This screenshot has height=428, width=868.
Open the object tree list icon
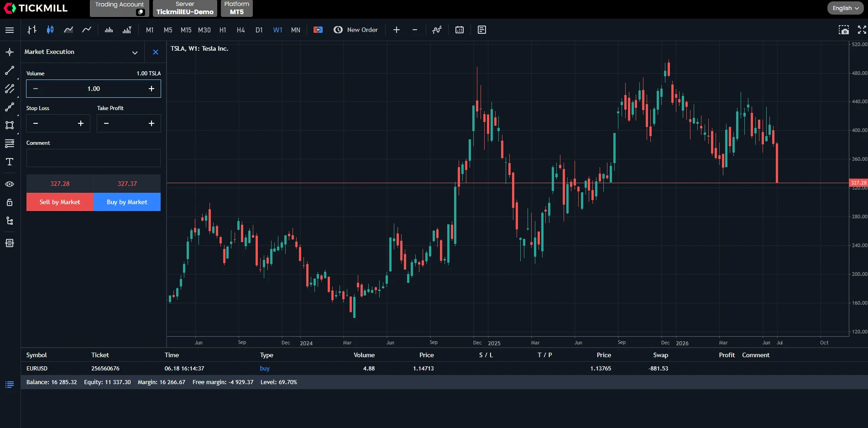[10, 221]
